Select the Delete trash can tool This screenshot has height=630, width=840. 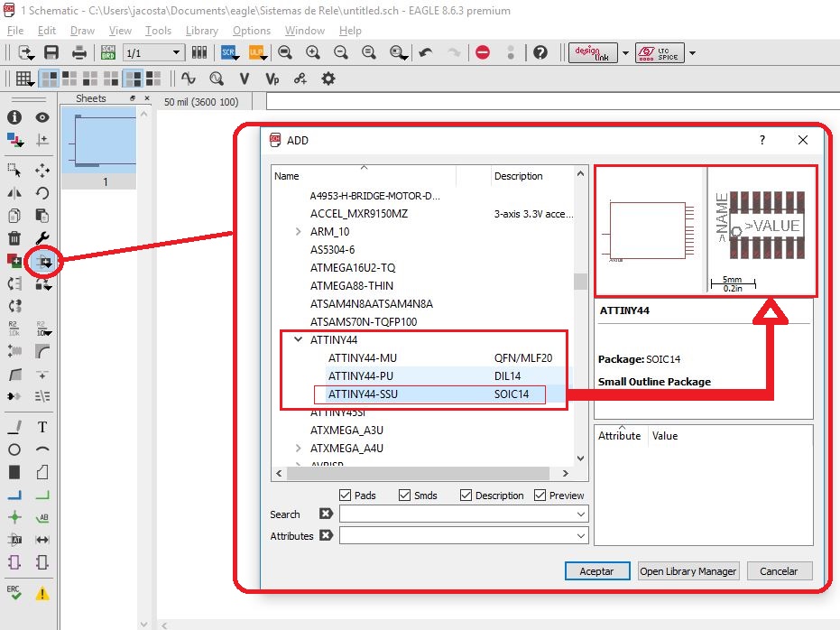14,238
